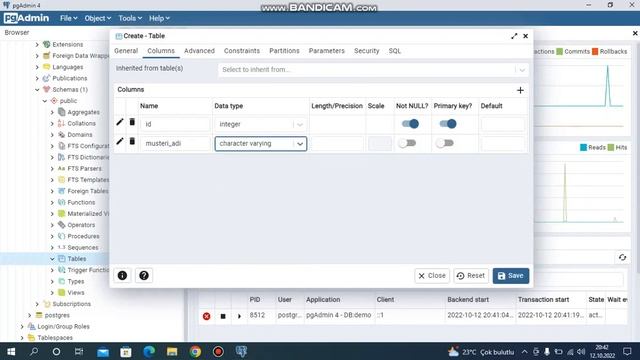Expand the session row with PID 8512
Image resolution: width=640 pixels, height=360 pixels.
click(x=239, y=316)
